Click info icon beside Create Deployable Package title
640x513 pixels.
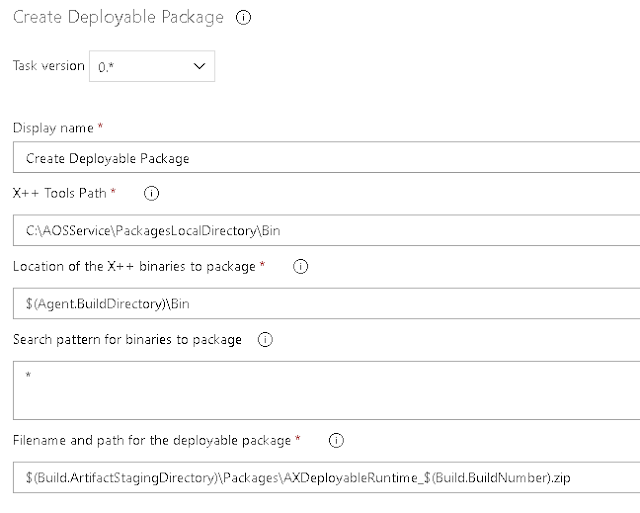tap(243, 18)
